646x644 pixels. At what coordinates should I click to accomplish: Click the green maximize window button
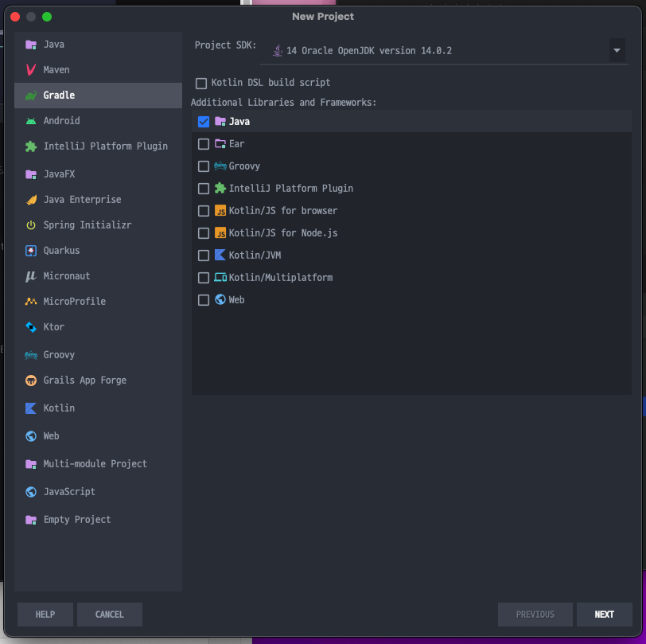(47, 17)
